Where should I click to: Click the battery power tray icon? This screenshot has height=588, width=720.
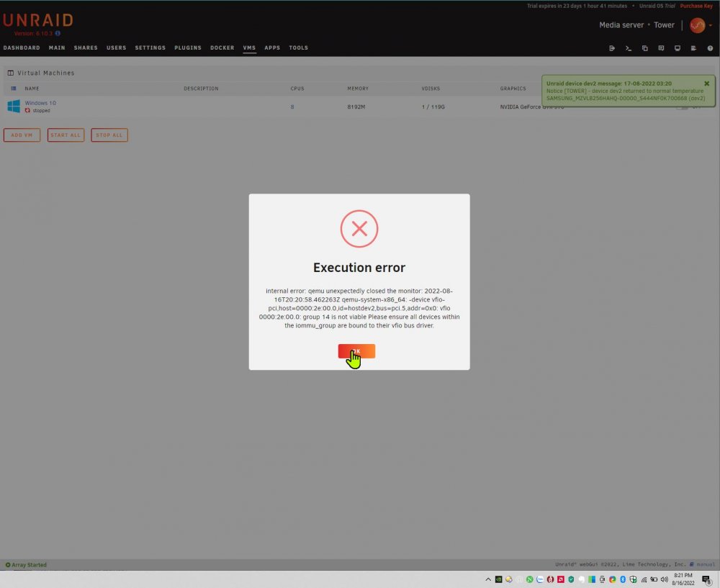click(x=654, y=579)
